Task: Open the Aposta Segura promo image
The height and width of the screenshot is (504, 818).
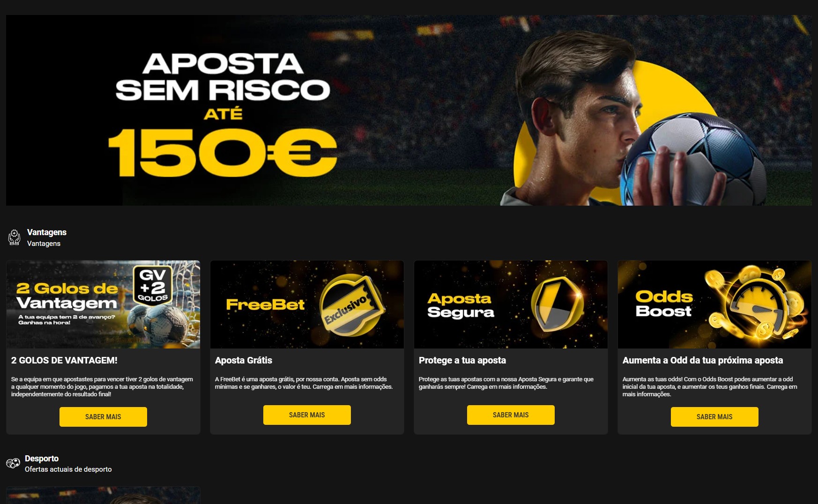Action: pyautogui.click(x=511, y=304)
